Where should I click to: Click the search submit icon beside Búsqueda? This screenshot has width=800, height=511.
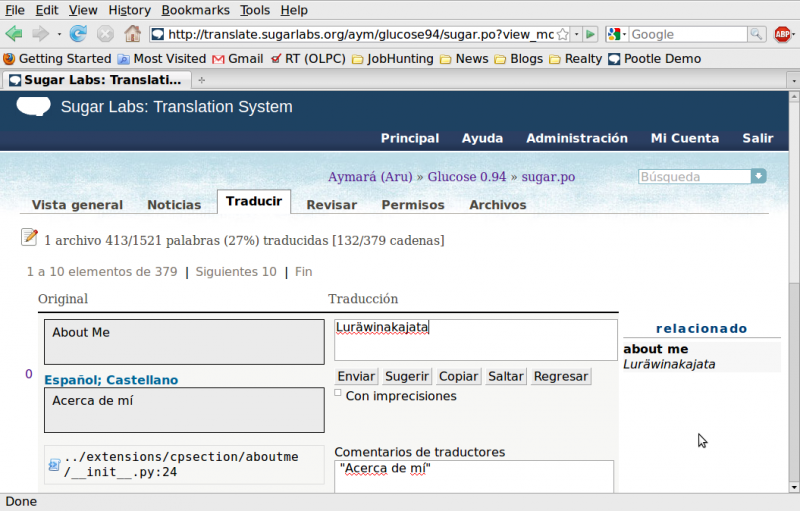759,177
